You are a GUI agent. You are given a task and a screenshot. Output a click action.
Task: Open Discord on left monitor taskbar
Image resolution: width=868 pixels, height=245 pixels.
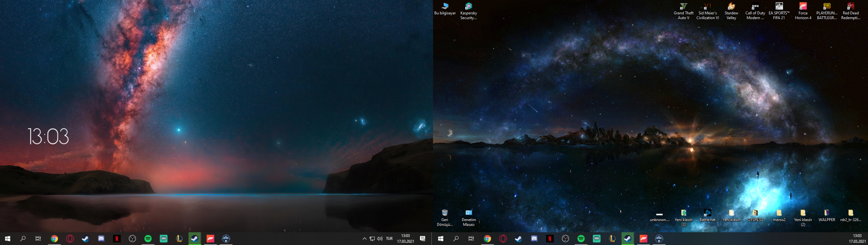101,239
